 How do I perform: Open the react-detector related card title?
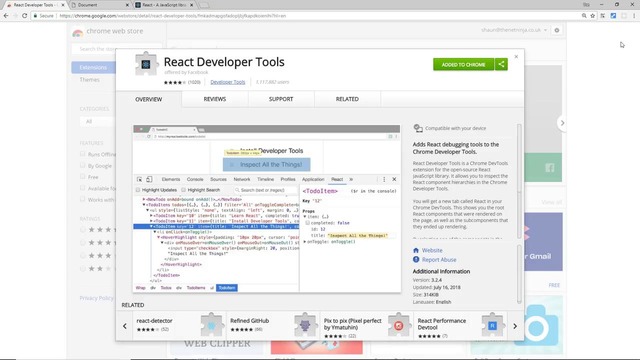(154, 321)
